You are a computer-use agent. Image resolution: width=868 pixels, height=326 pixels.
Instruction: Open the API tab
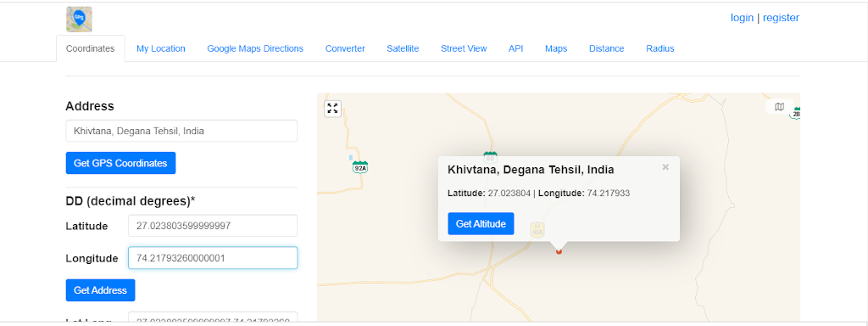[516, 48]
